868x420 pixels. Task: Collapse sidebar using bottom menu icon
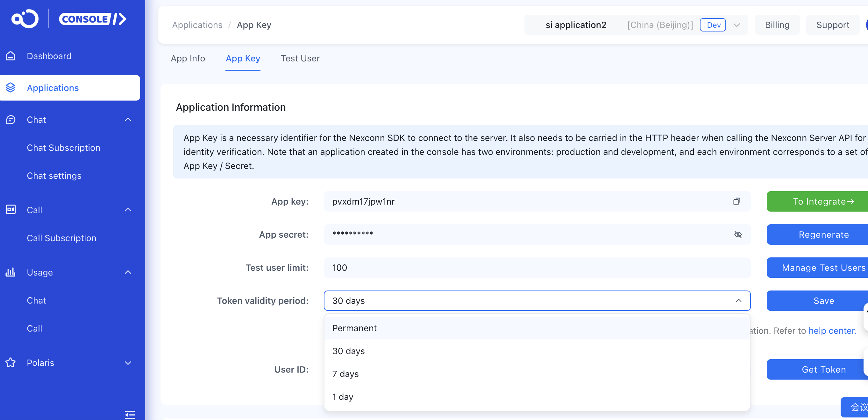click(130, 414)
